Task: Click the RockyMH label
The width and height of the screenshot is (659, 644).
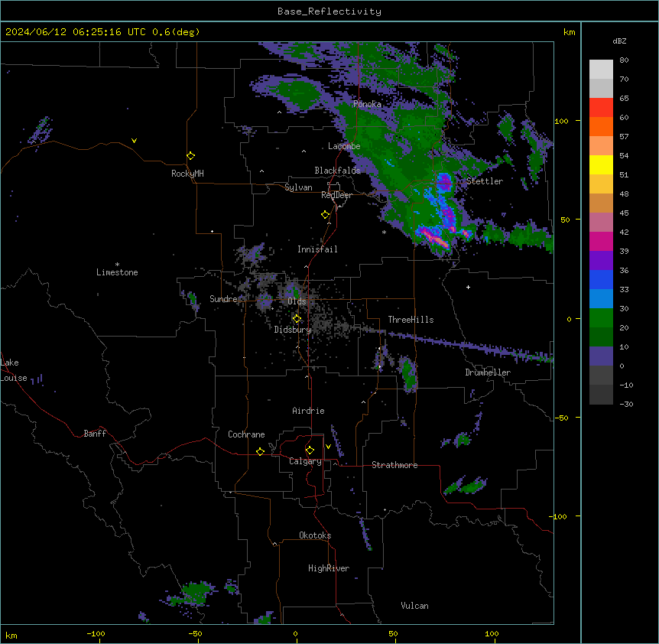Action: 187,174
